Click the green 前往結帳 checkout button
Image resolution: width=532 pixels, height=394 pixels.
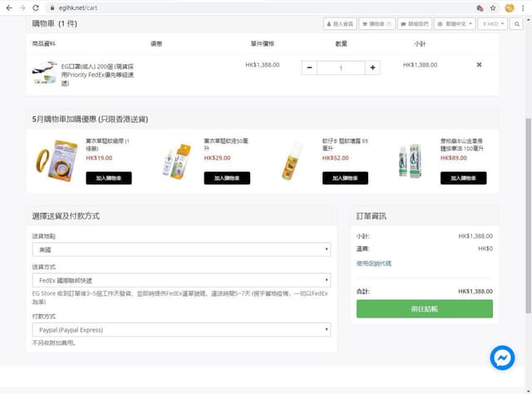424,308
